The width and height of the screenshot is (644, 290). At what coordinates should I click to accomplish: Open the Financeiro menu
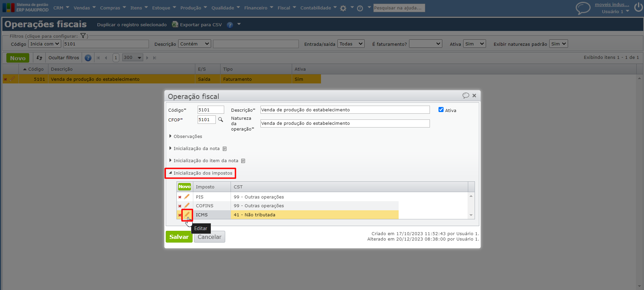[x=259, y=8]
